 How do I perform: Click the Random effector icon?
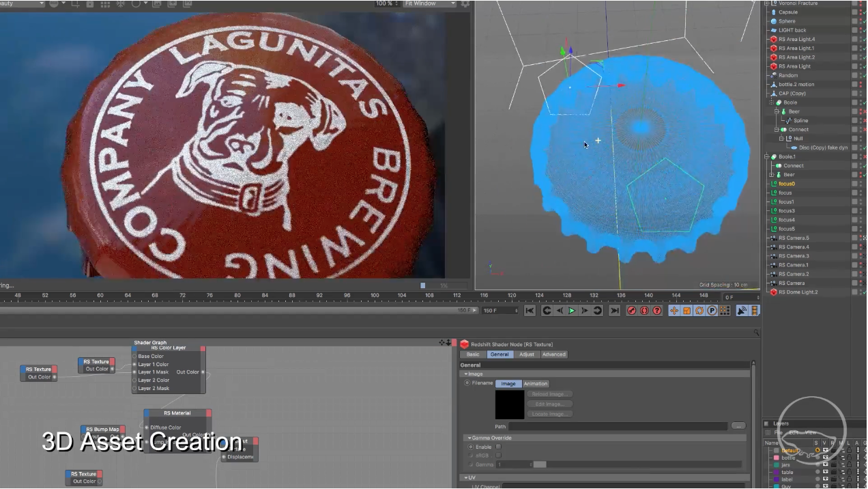[773, 76]
